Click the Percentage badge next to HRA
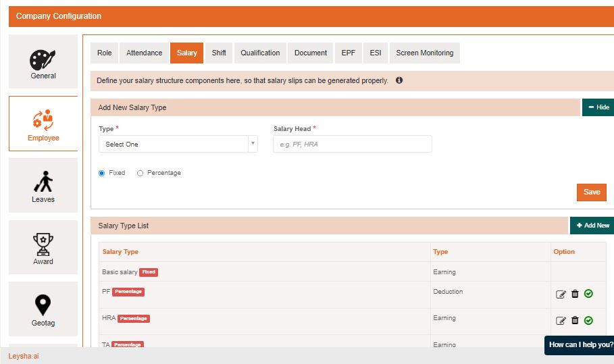This screenshot has height=364, width=614. pyautogui.click(x=134, y=319)
